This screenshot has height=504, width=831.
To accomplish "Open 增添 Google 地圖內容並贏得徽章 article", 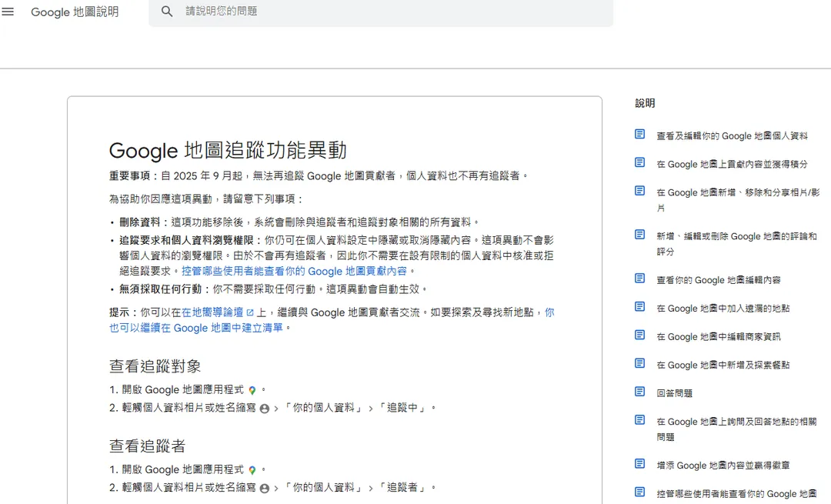I will 723,466.
